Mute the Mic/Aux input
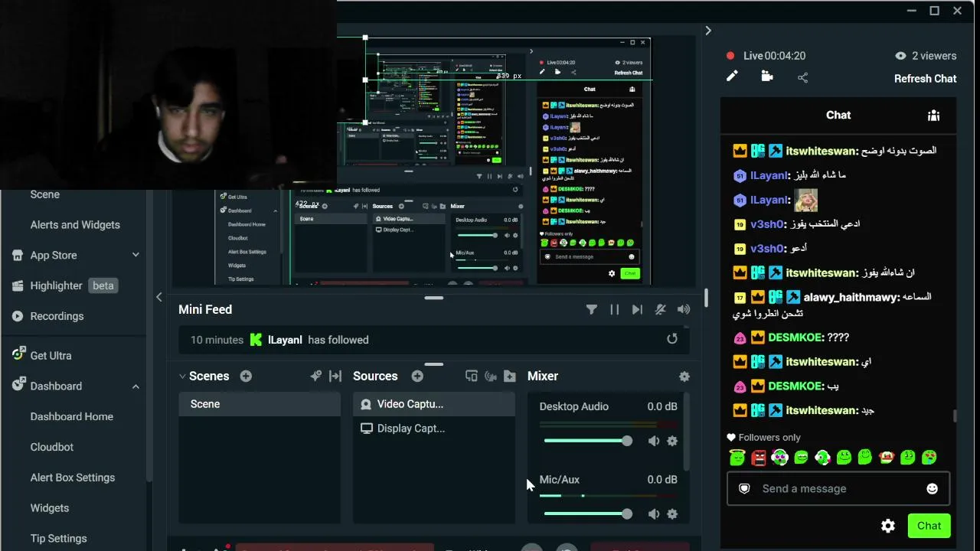 (x=654, y=514)
